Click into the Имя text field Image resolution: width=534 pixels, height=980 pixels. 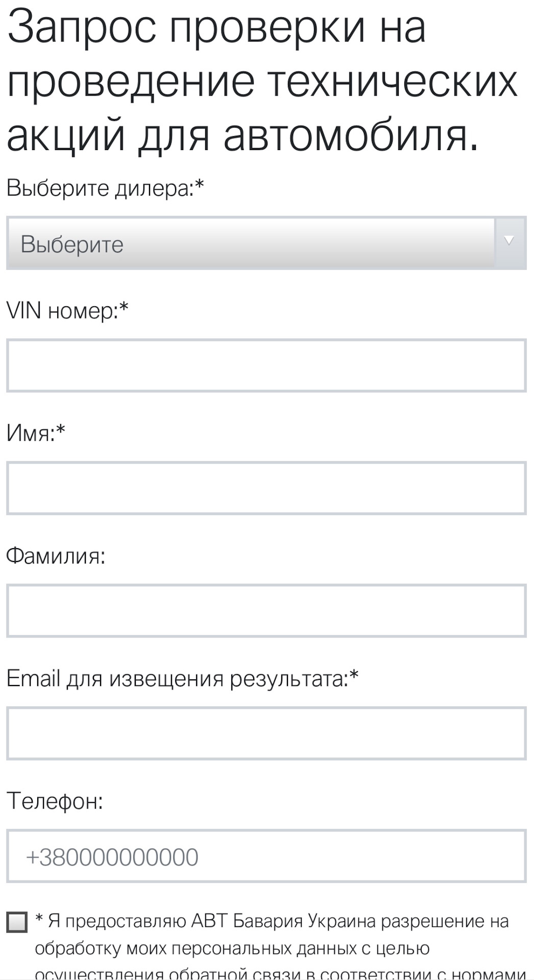coord(266,488)
